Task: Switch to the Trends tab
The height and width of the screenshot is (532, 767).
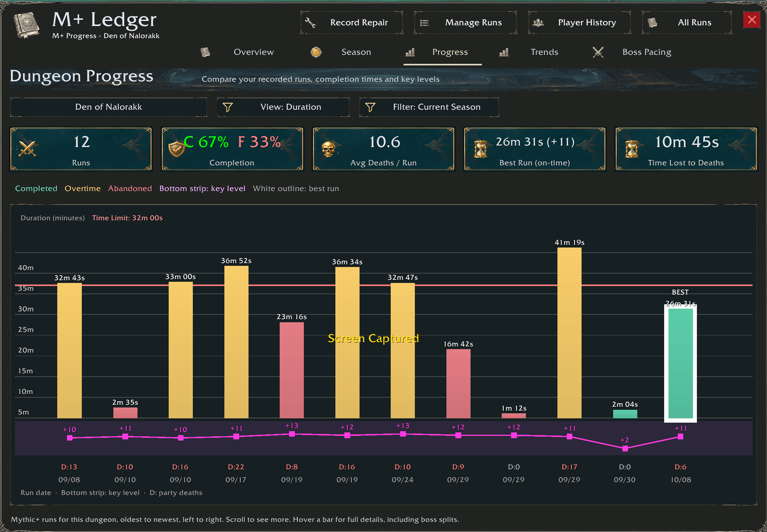Action: click(x=544, y=52)
